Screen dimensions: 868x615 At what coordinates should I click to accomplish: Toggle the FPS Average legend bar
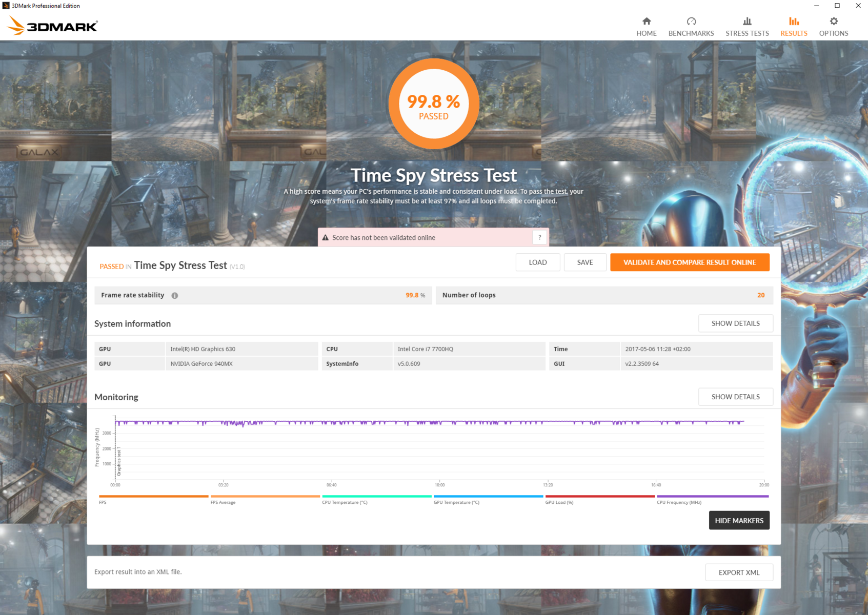[265, 496]
